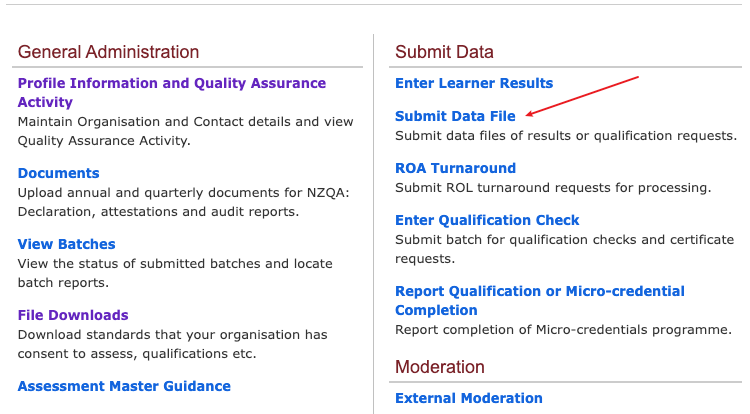The width and height of the screenshot is (750, 414).
Task: Click 'Upload annual and quarterly documents' description
Action: coord(184,202)
